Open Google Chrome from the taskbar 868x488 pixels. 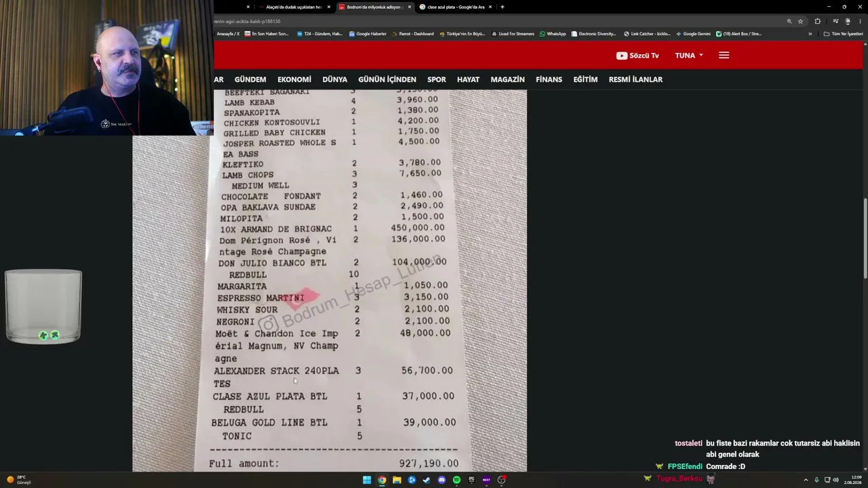point(382,480)
